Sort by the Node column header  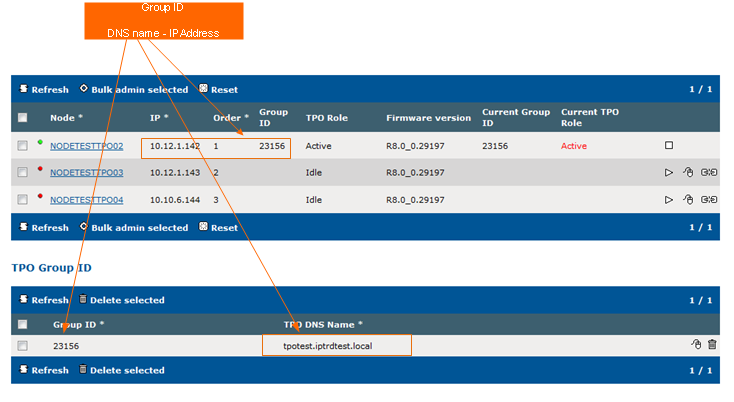pyautogui.click(x=66, y=117)
